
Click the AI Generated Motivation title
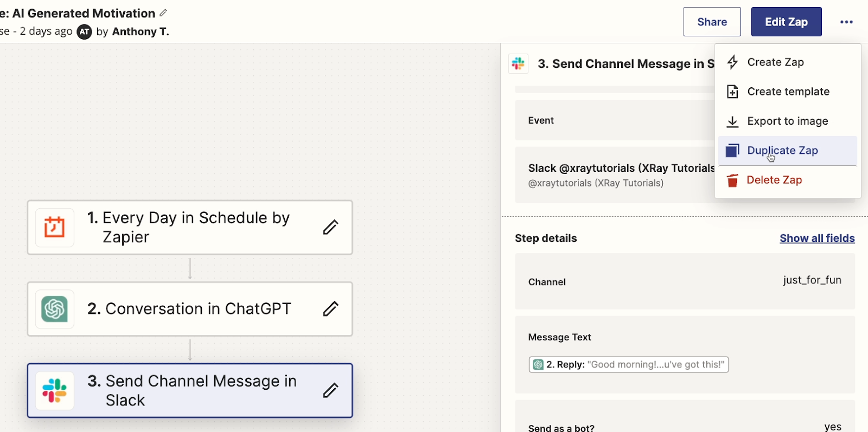[84, 13]
